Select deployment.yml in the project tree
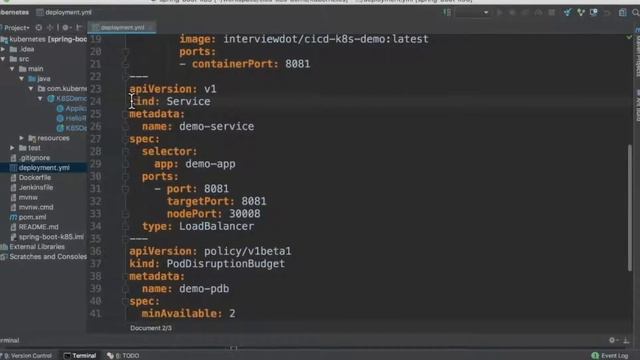Viewport: 640px width, 360px height. (44, 168)
